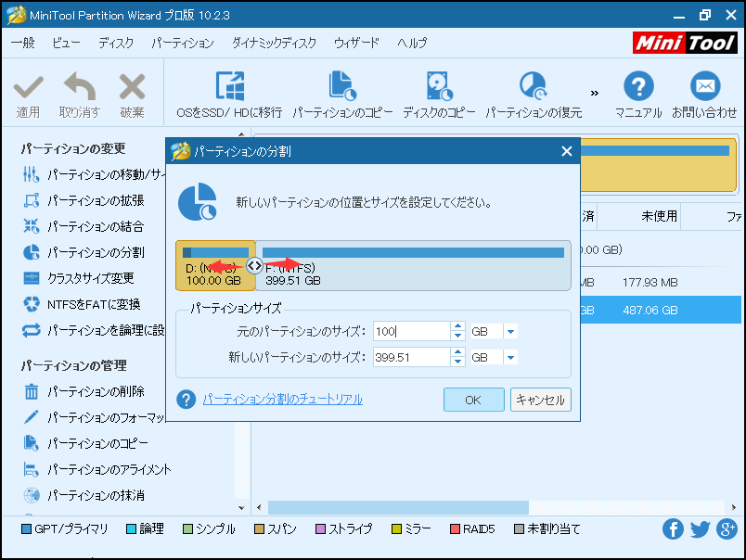Open the マニュアル help icon

coord(638,86)
